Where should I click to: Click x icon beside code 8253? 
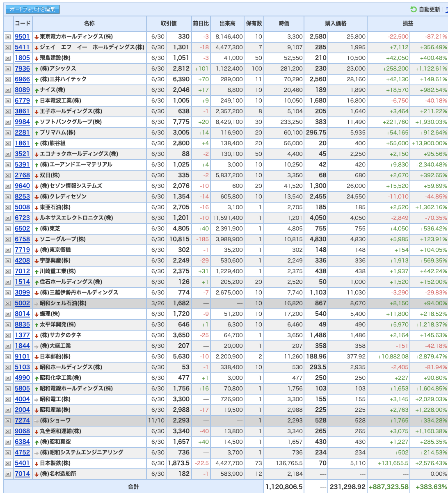[8, 197]
